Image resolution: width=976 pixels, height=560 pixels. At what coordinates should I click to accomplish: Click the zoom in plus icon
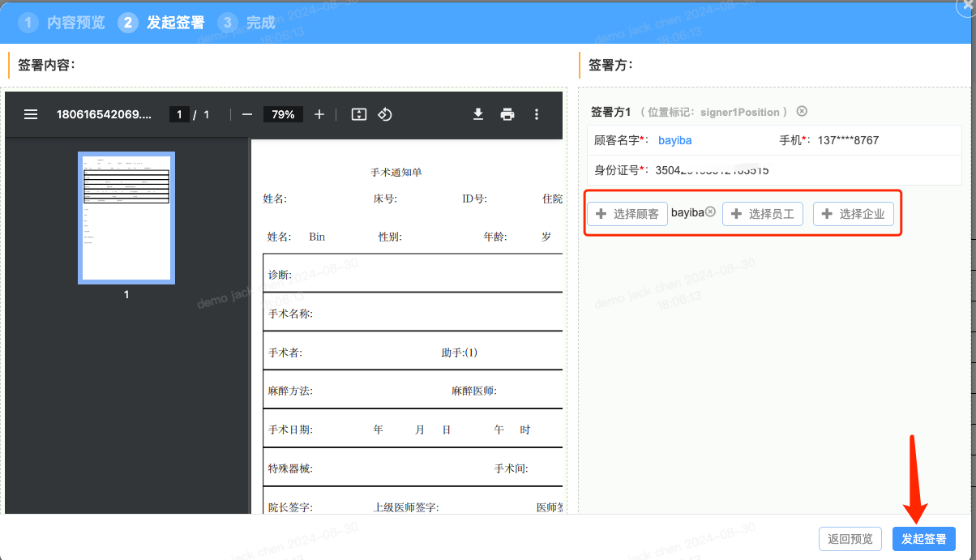(x=319, y=114)
